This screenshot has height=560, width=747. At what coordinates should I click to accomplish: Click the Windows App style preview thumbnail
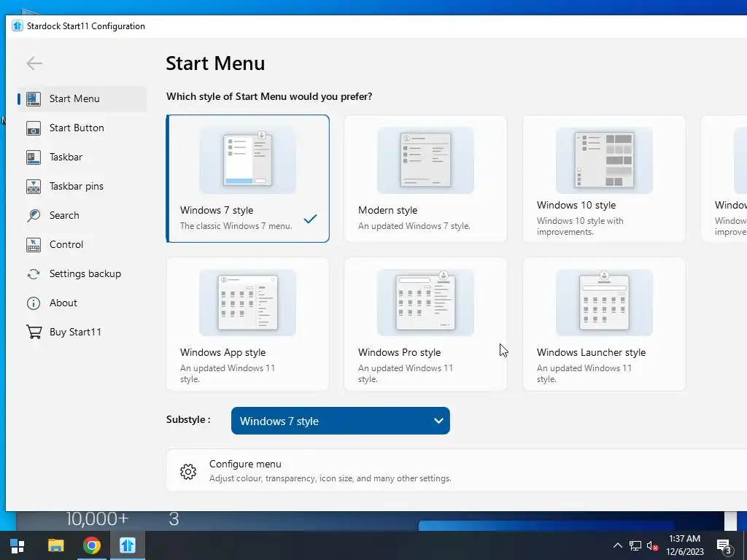(248, 303)
